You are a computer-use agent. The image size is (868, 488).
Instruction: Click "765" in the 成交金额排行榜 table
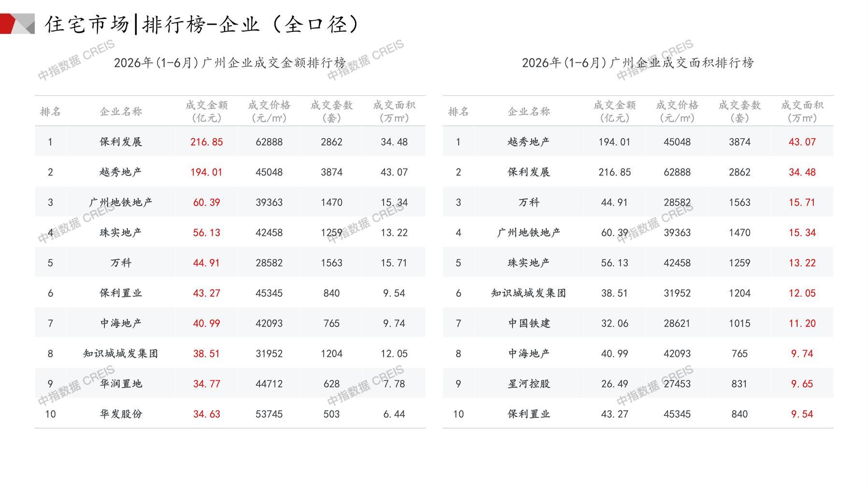pyautogui.click(x=331, y=323)
